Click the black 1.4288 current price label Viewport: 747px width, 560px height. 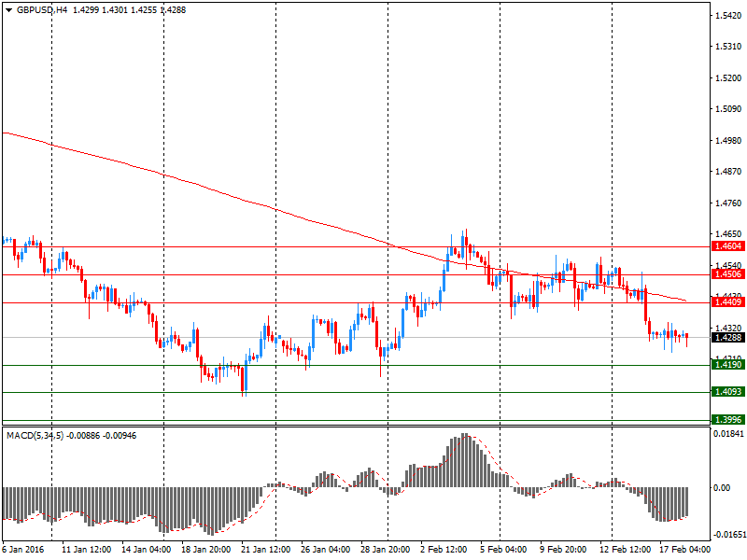(x=727, y=337)
